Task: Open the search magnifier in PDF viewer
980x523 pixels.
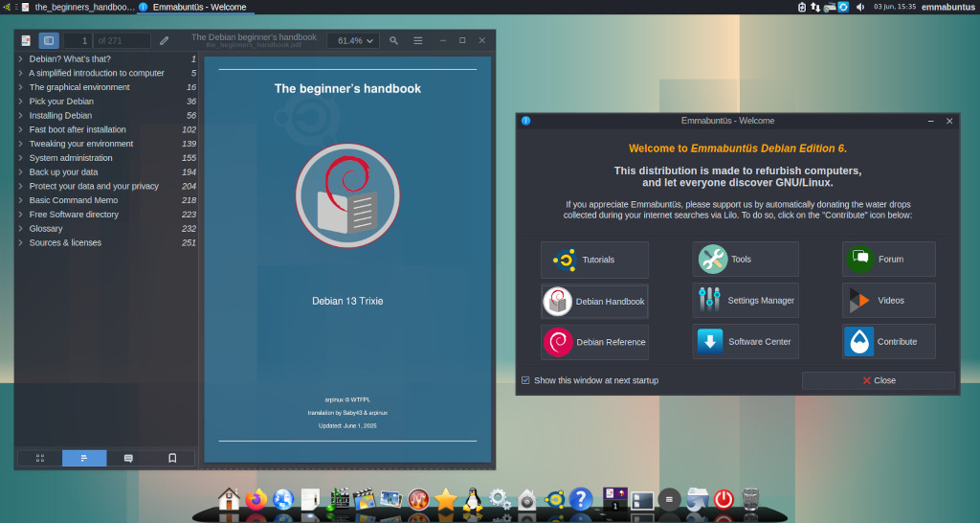Action: tap(393, 40)
